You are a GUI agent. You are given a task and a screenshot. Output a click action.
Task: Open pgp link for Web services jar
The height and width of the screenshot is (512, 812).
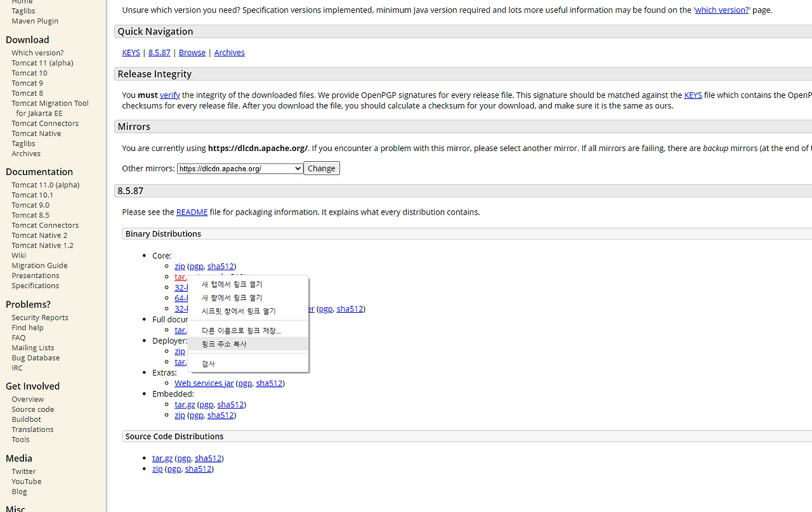pyautogui.click(x=246, y=383)
